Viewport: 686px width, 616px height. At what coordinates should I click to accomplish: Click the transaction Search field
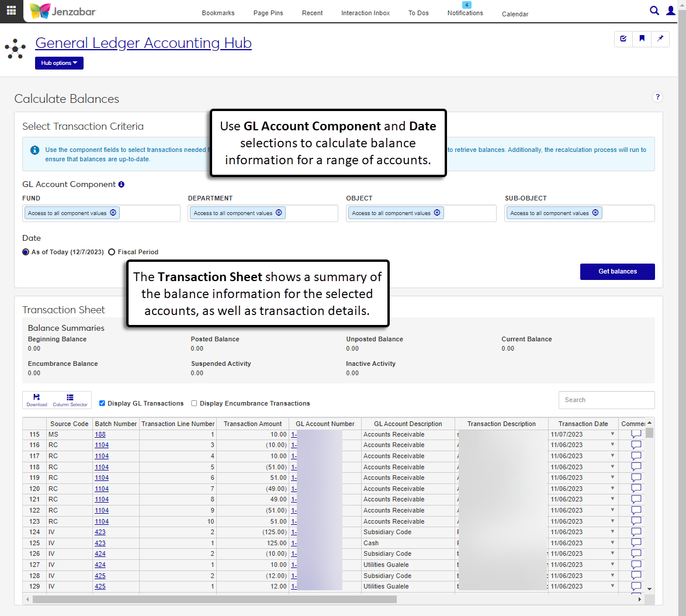point(607,400)
